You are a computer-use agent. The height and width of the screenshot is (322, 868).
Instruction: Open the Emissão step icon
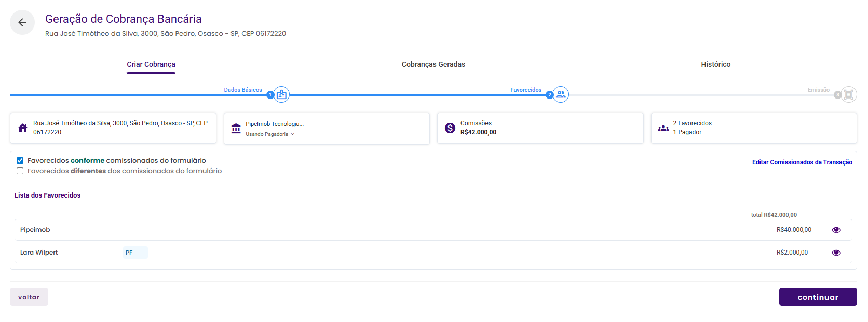coord(849,94)
